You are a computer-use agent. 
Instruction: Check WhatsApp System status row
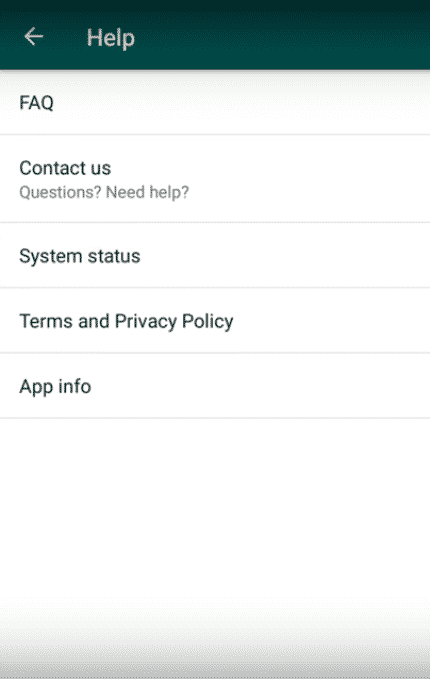pyautogui.click(x=215, y=255)
